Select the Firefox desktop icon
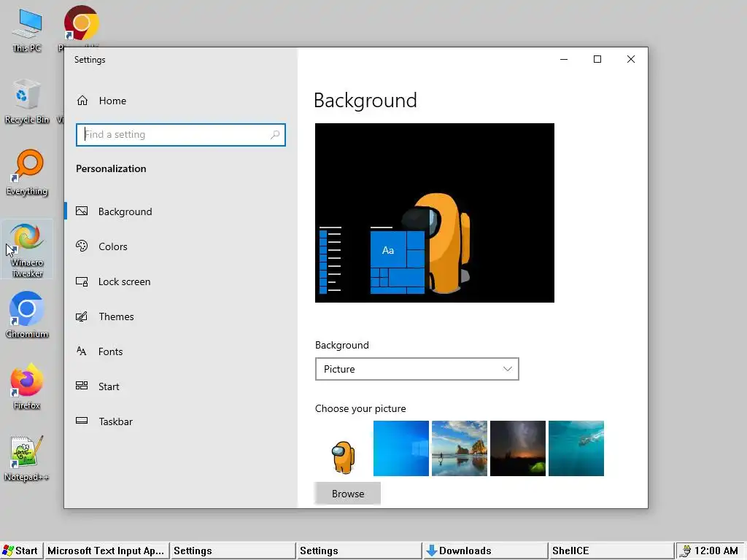The height and width of the screenshot is (560, 747). (x=27, y=386)
